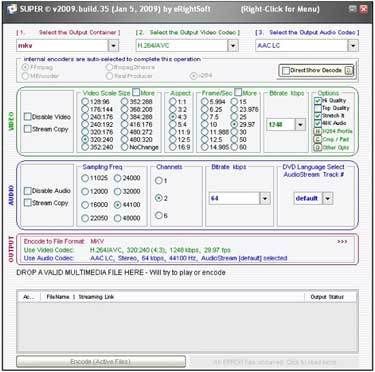This screenshot has width=375, height=372.
Task: Enable audio Stream Copy checkbox
Action: click(x=27, y=203)
